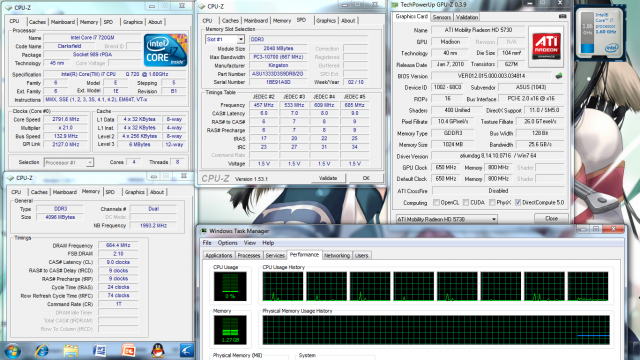640x360 pixels.
Task: Click the '2791.6 MHz' core speed value
Action: (x=66, y=119)
